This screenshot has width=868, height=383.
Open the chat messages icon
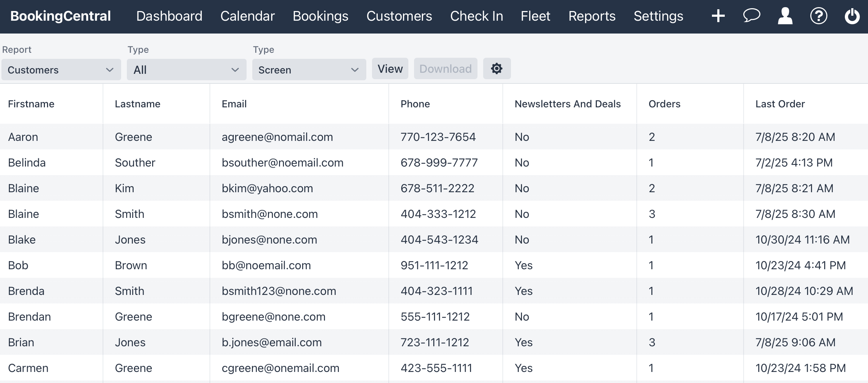[x=751, y=16]
